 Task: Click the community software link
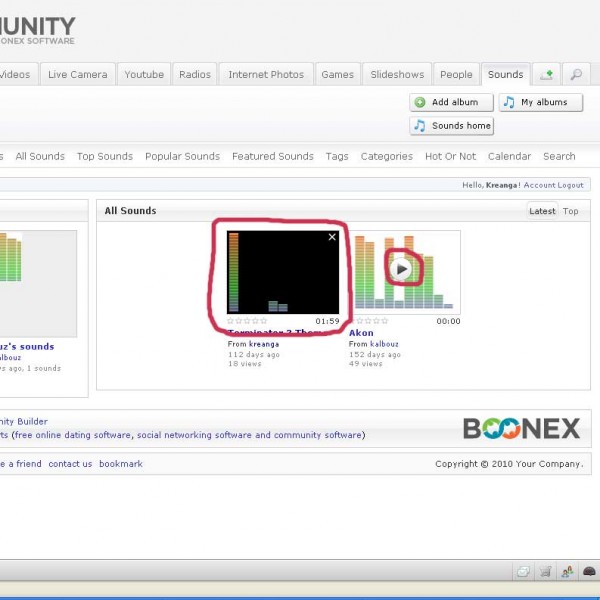click(x=318, y=435)
